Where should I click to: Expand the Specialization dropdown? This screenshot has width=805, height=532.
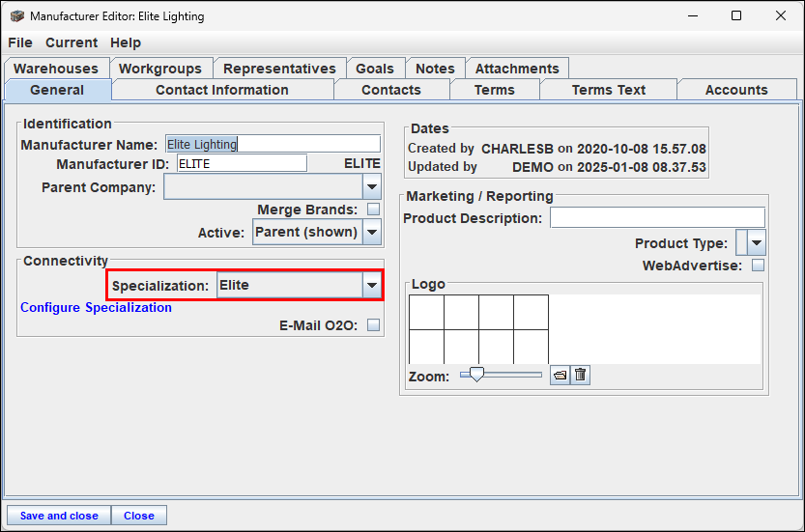tap(372, 285)
